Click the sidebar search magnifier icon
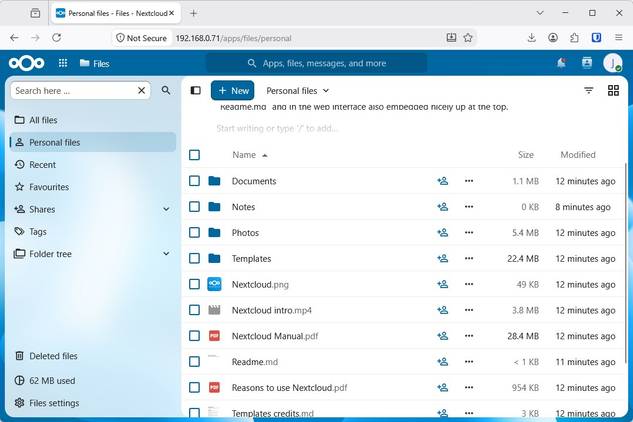Image resolution: width=633 pixels, height=422 pixels. (x=166, y=90)
